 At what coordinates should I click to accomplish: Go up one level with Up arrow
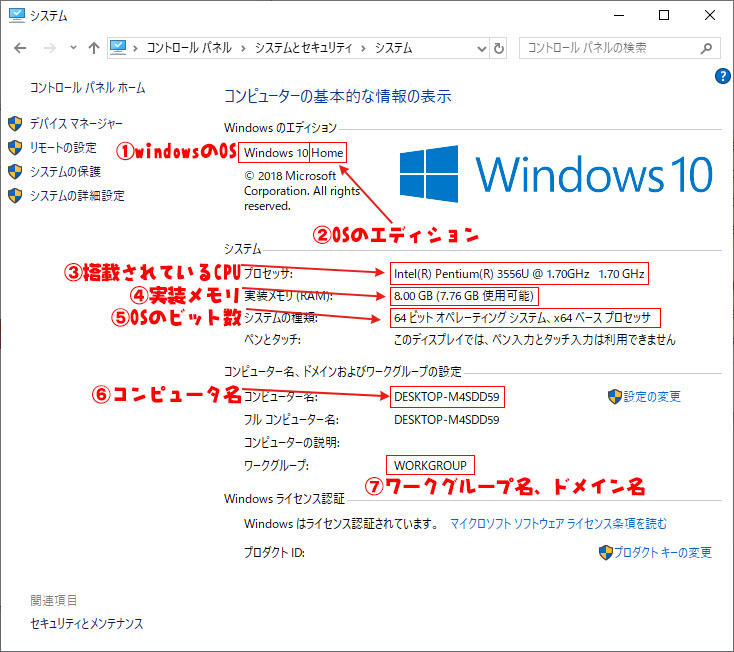coord(94,48)
